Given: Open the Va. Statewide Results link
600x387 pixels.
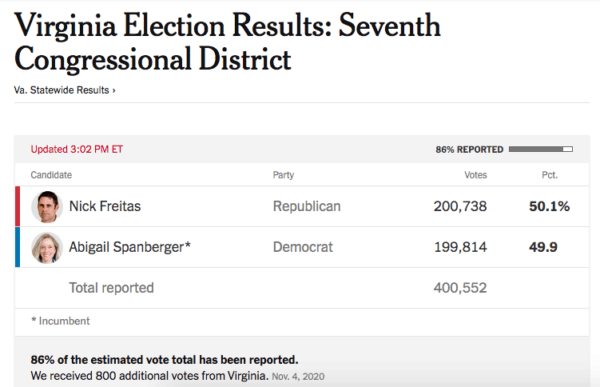Looking at the screenshot, I should point(65,90).
